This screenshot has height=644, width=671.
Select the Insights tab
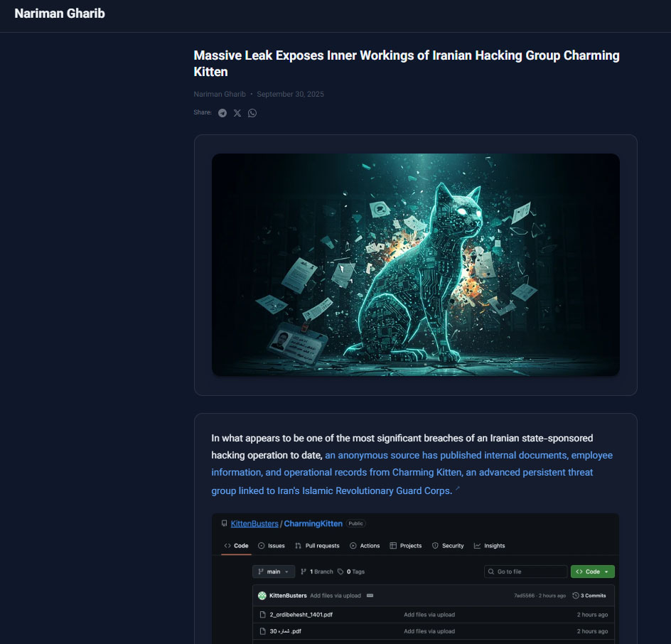[x=490, y=546]
